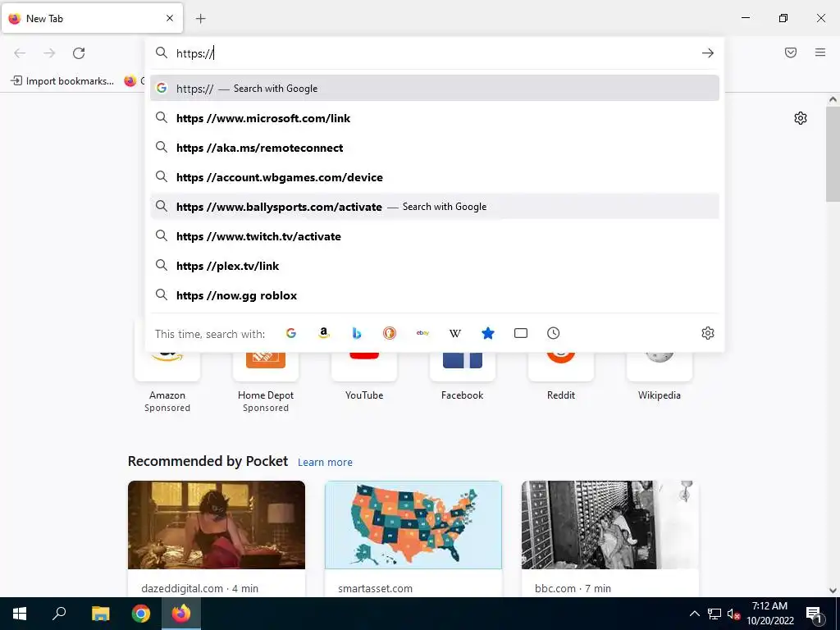Click the page scrollbar up arrow
The height and width of the screenshot is (630, 840).
[x=833, y=99]
